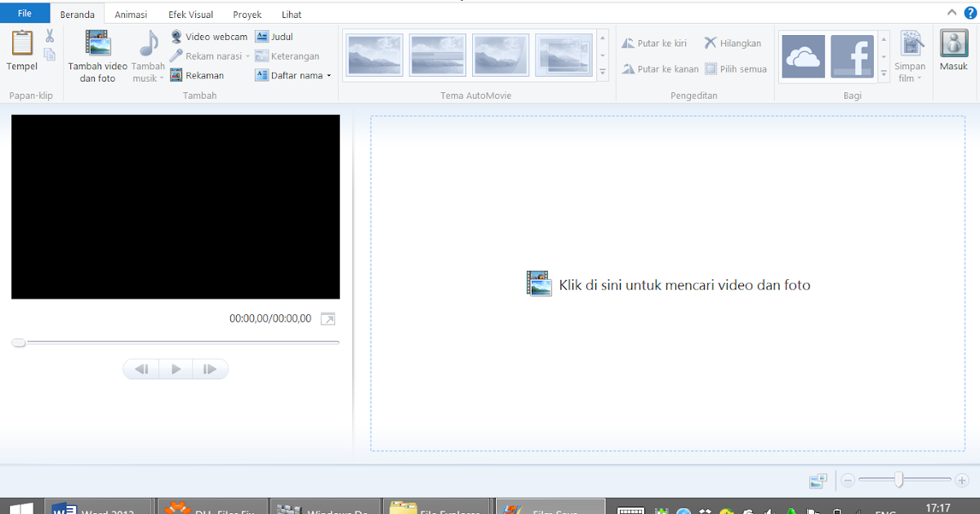Click the Keterangan caption button
The width and height of the screenshot is (980, 514).
pos(287,56)
